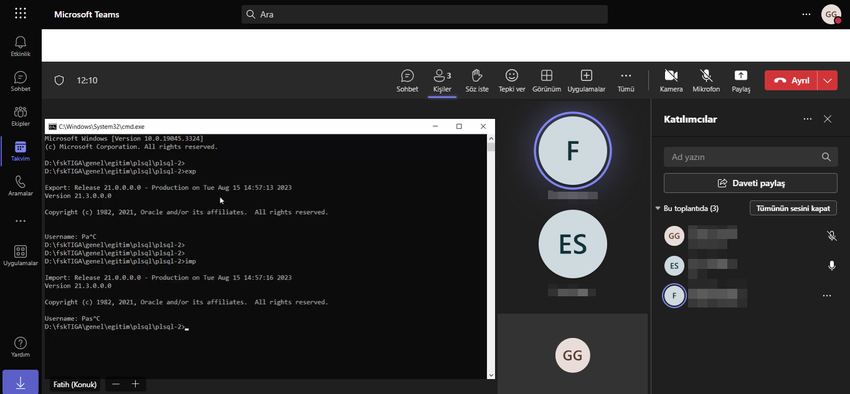850x394 pixels.
Task: Click Paylaş to share content
Action: [x=740, y=81]
